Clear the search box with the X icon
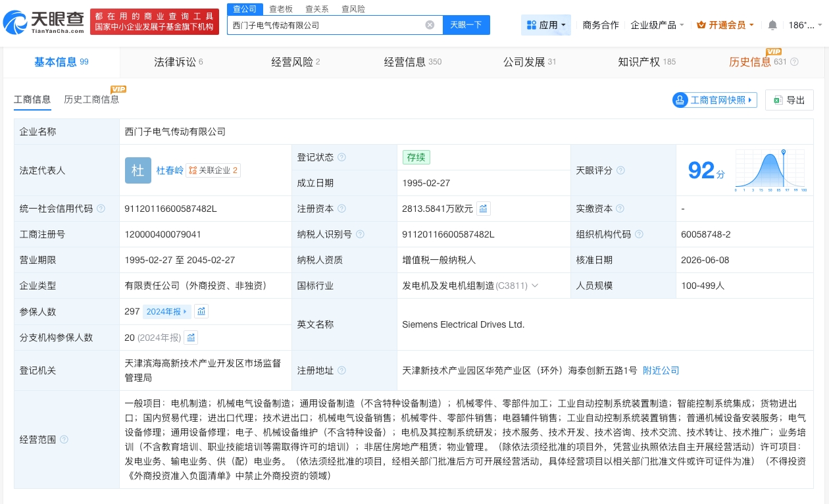 (x=430, y=25)
